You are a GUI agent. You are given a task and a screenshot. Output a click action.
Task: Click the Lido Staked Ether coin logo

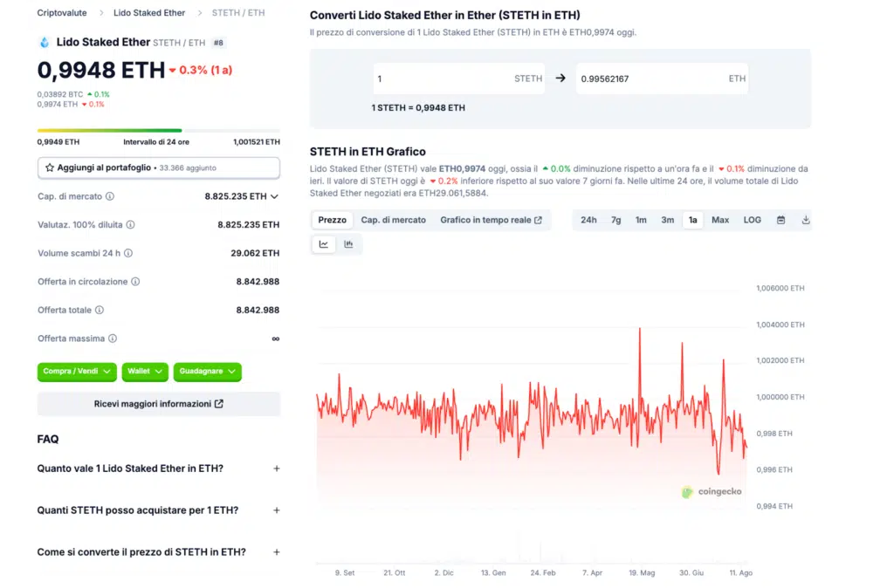(x=45, y=42)
